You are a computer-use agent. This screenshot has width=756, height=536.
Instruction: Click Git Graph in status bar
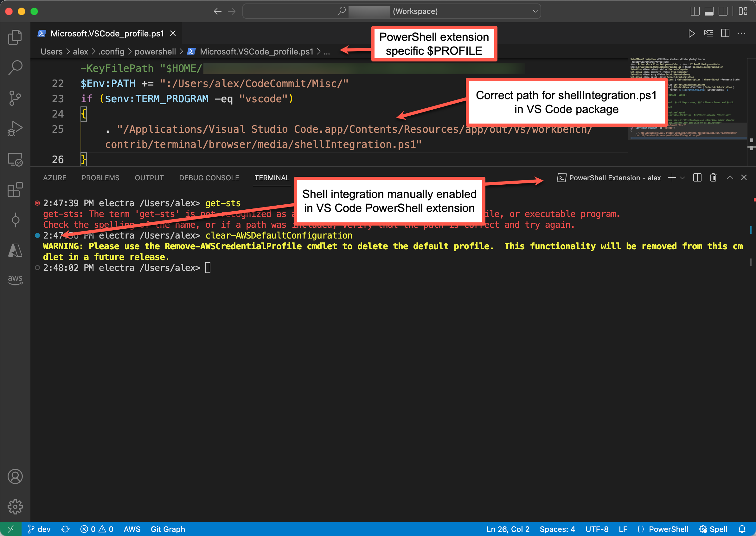pos(168,529)
